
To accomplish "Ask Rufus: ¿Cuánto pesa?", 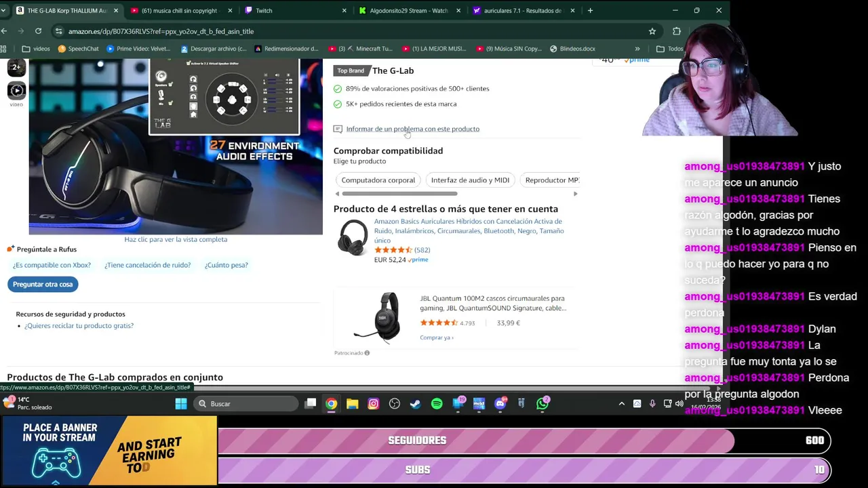I will point(226,265).
